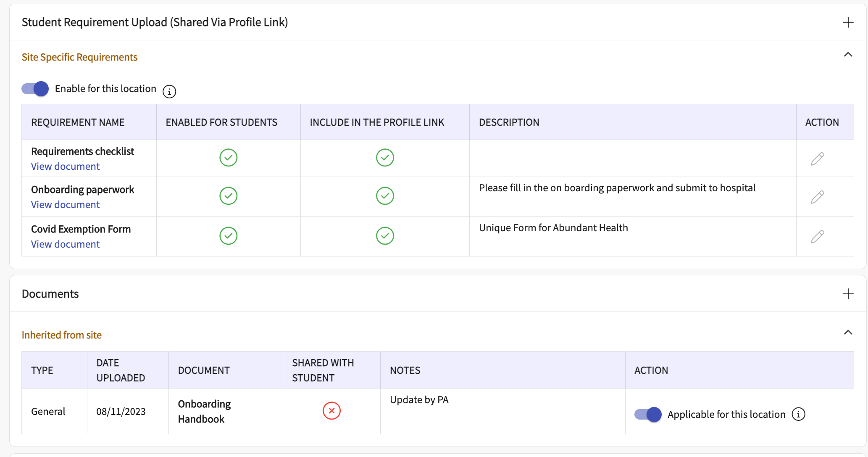Click the Site Specific Requirements heading

[x=79, y=57]
